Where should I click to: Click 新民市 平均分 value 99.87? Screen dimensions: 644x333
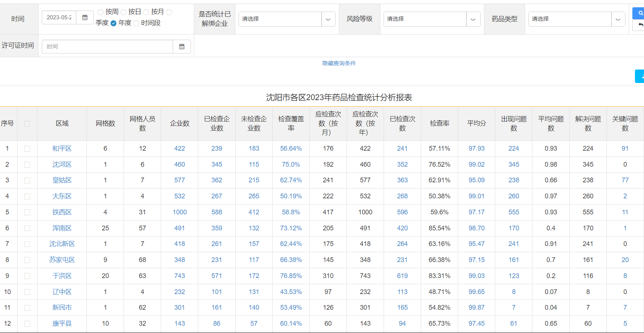[476, 308]
